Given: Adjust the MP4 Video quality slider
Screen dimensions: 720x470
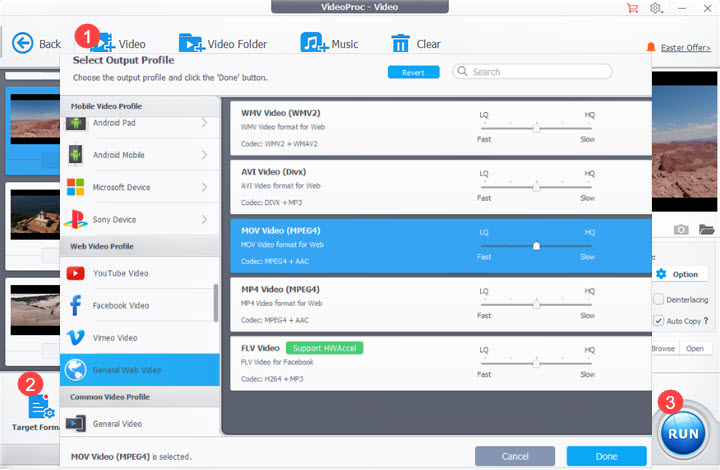Looking at the screenshot, I should coord(536,304).
